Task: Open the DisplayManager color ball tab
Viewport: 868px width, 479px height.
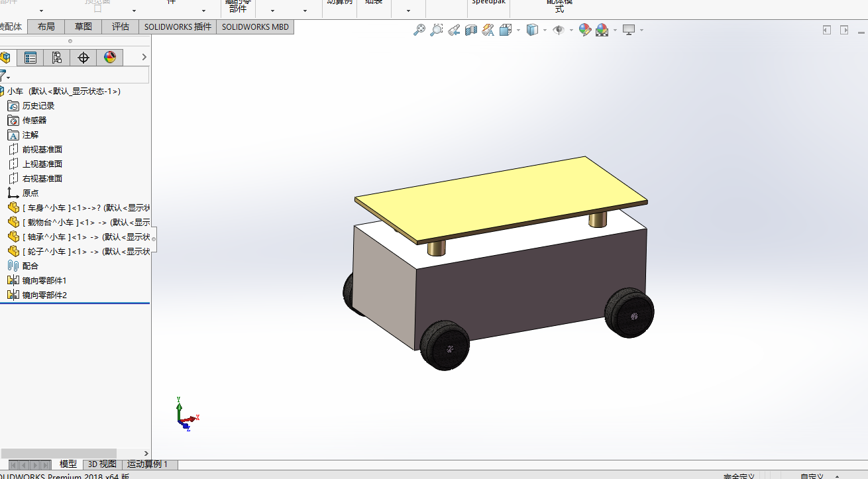Action: 110,58
